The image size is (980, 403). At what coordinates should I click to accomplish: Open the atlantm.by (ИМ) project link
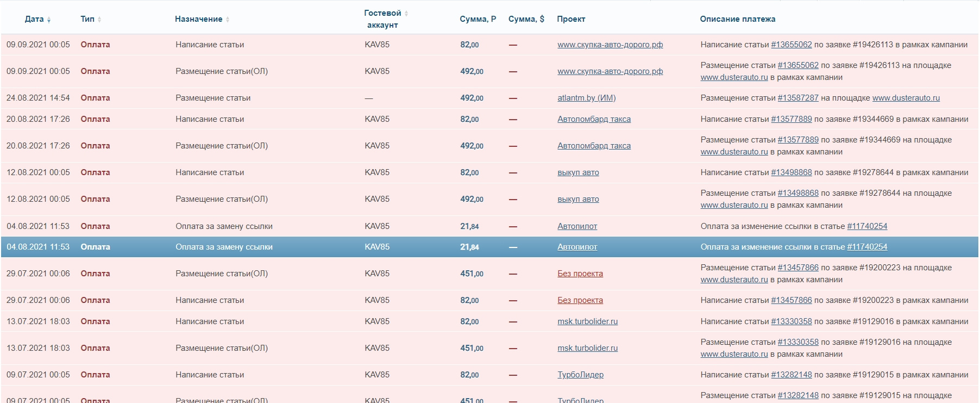tap(586, 98)
